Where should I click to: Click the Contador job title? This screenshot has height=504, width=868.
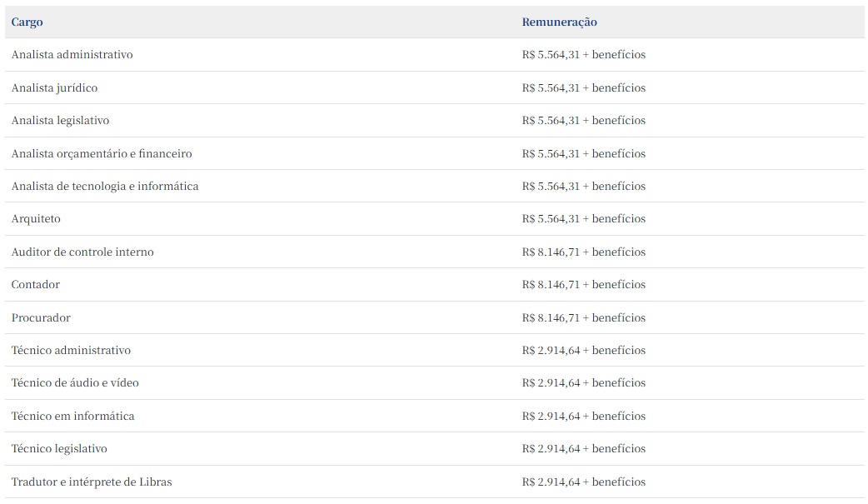click(x=36, y=285)
